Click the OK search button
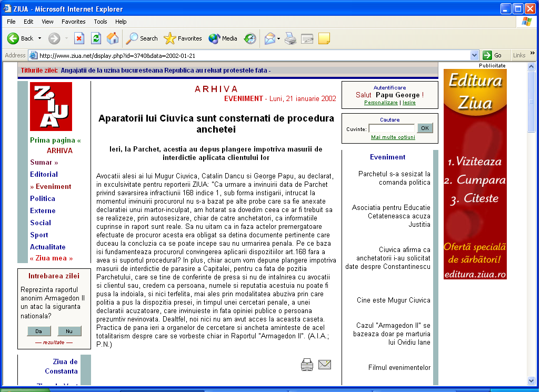Viewport: 541px width, 392px height. [x=425, y=128]
